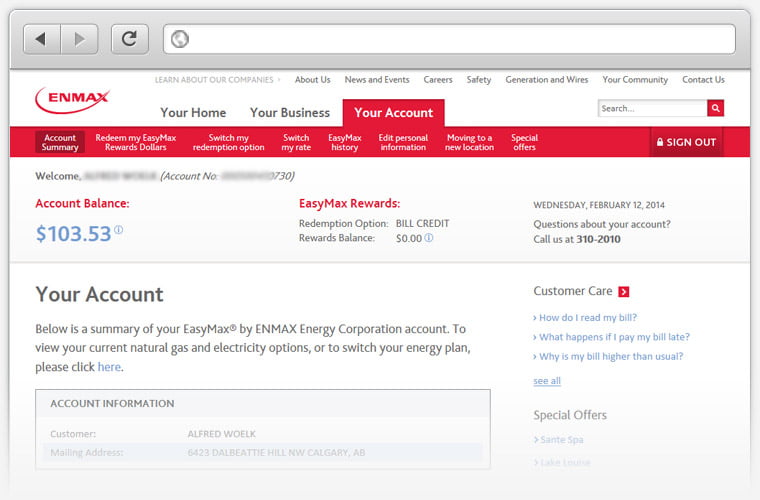This screenshot has height=500, width=760.
Task: Click the browser forward arrow button
Action: [79, 39]
